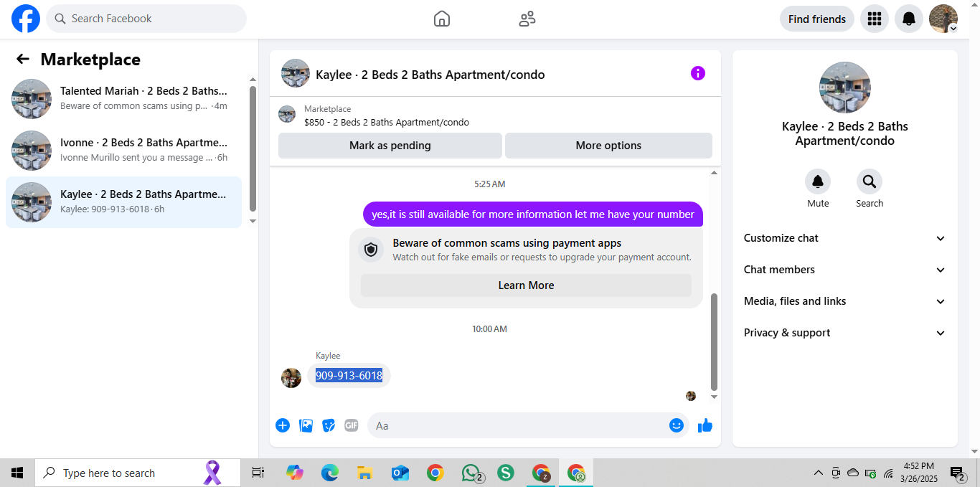The width and height of the screenshot is (980, 487).
Task: Open File Explorer from taskbar
Action: pyautogui.click(x=364, y=473)
